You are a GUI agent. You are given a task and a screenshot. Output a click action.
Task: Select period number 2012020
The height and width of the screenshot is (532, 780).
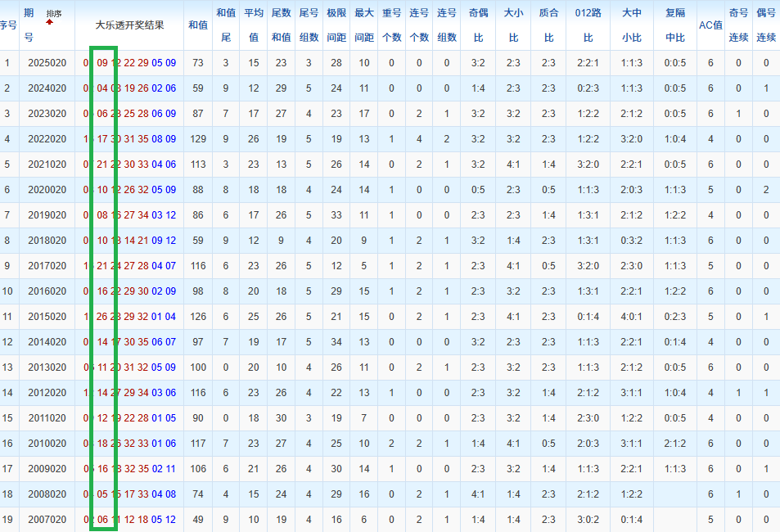point(47,393)
